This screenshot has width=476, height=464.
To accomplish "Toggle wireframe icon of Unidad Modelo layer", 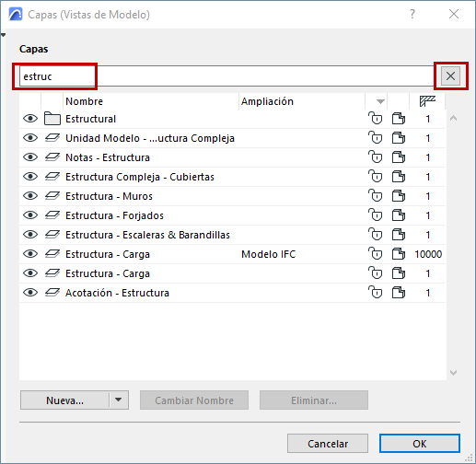I will [399, 138].
